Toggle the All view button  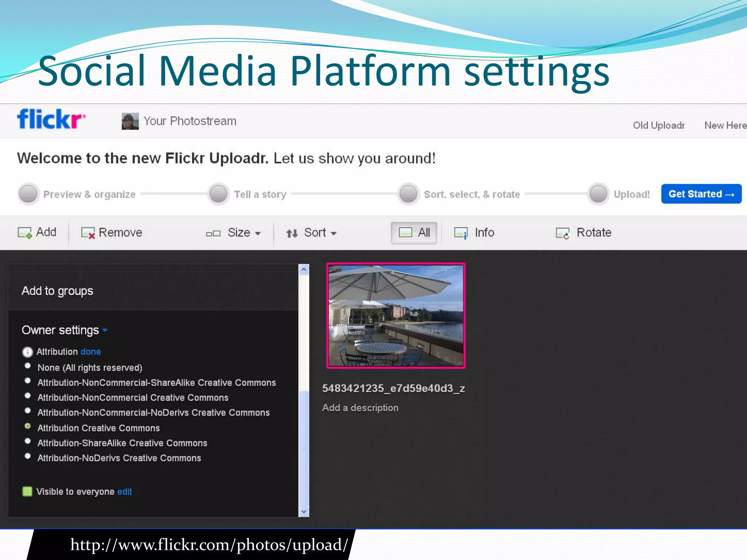(x=414, y=233)
